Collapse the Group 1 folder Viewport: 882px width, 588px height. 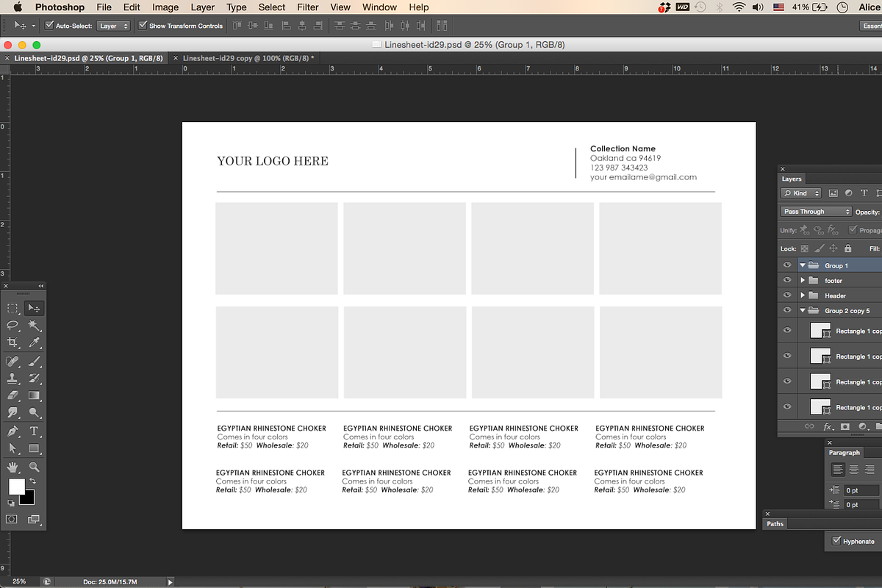coord(803,265)
